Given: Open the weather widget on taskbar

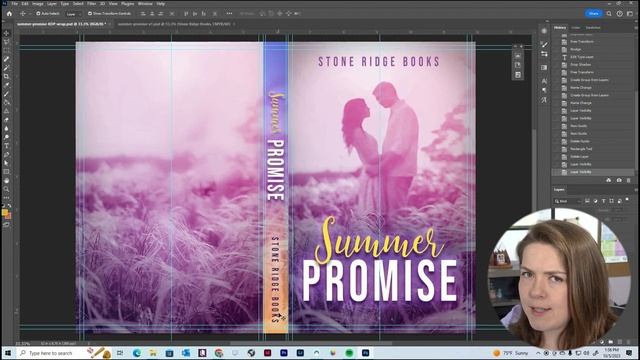Looking at the screenshot, I should (x=511, y=353).
